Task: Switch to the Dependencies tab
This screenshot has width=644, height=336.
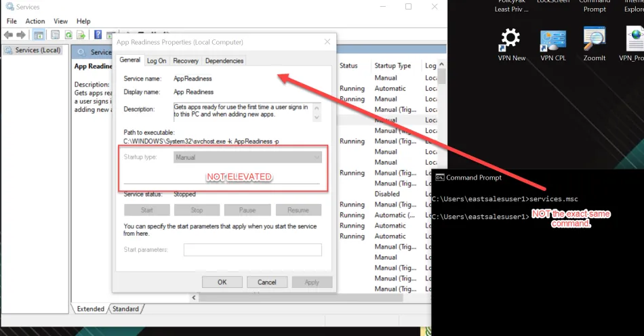Action: [224, 61]
